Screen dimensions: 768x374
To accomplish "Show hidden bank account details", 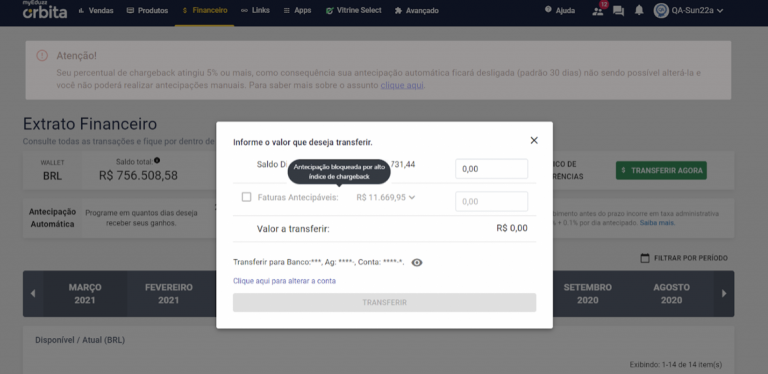I will [x=417, y=262].
